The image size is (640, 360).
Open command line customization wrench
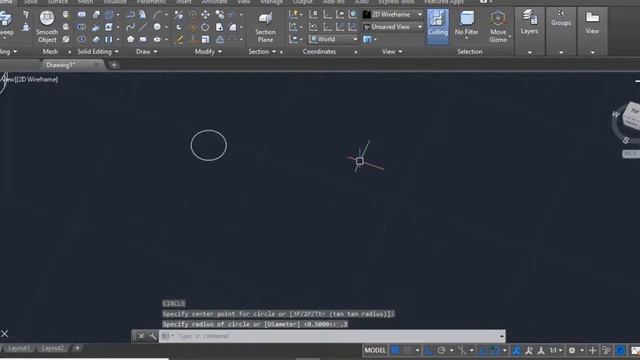153,336
